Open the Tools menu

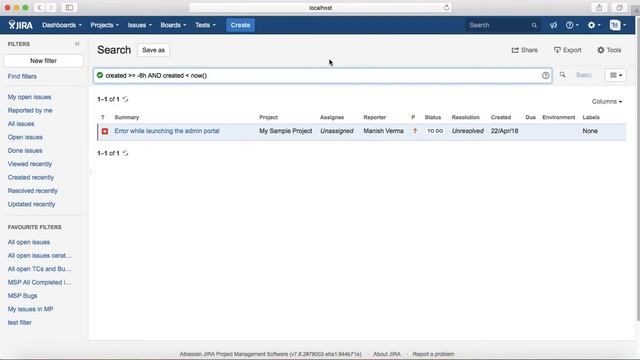pos(609,50)
